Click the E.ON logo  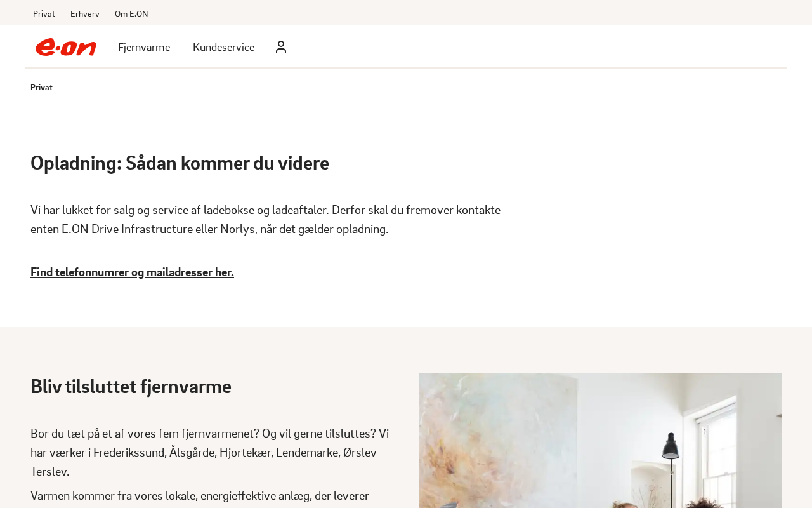coord(66,47)
